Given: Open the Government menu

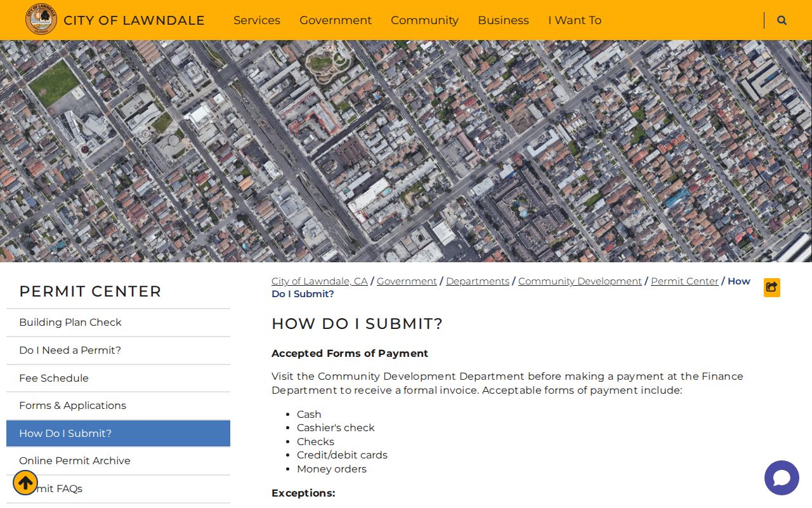Looking at the screenshot, I should coord(336,20).
